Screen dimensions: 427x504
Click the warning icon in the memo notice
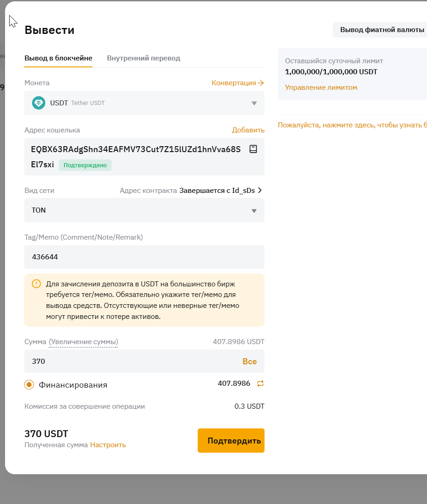tap(36, 284)
